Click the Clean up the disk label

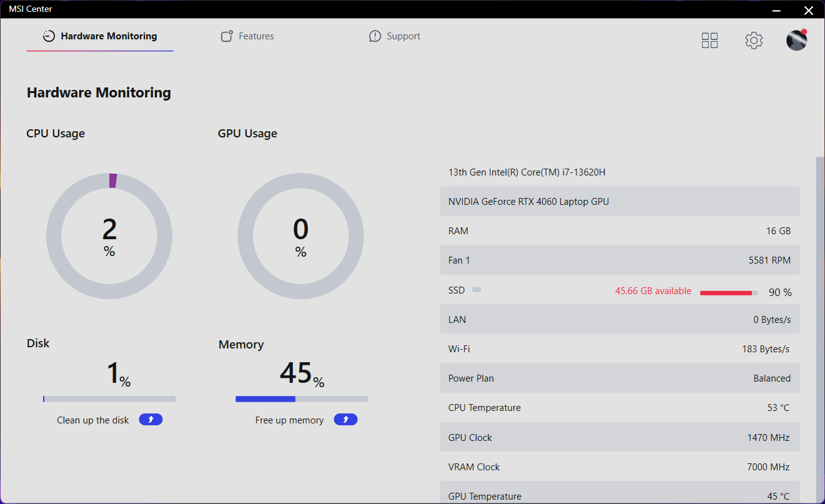point(92,420)
